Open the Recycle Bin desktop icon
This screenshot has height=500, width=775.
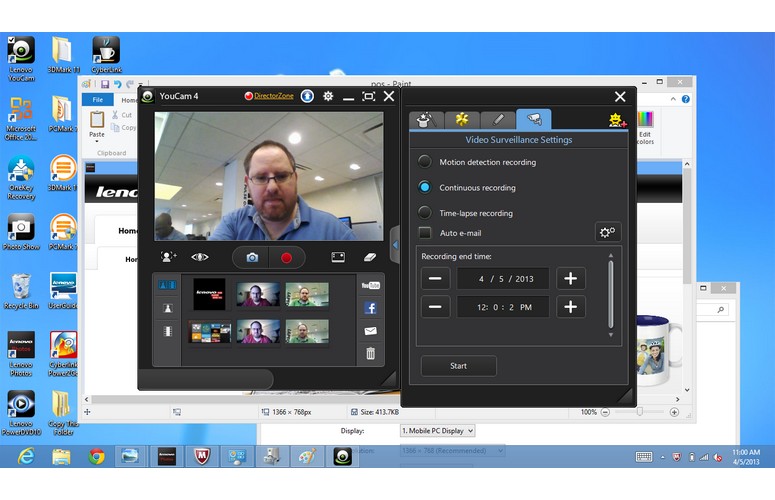pyautogui.click(x=21, y=292)
